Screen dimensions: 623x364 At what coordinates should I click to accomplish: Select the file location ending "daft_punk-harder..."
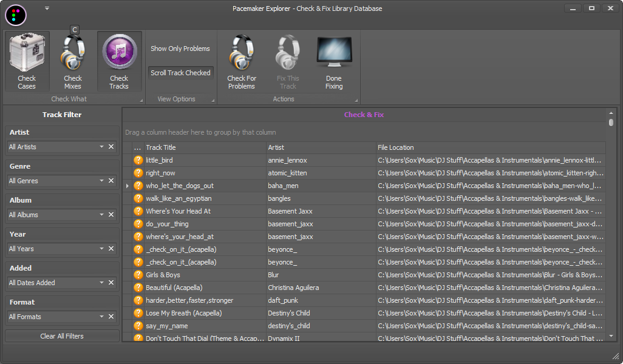[x=491, y=300]
